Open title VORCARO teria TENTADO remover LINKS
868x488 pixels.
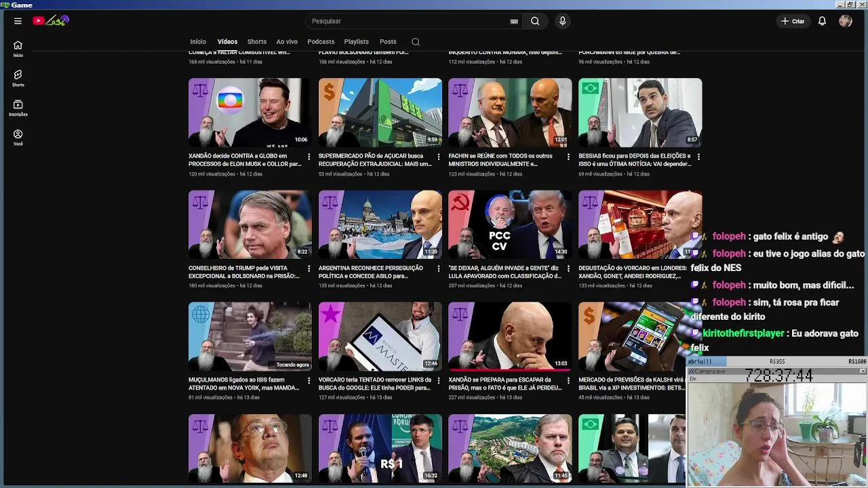click(x=375, y=384)
